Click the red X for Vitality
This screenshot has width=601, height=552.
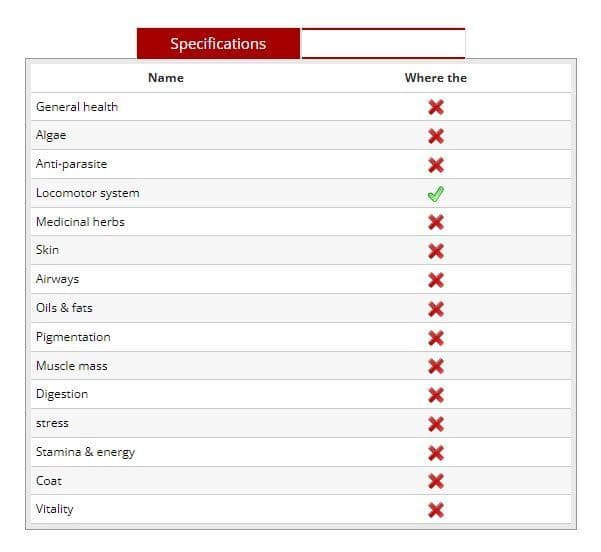point(436,510)
